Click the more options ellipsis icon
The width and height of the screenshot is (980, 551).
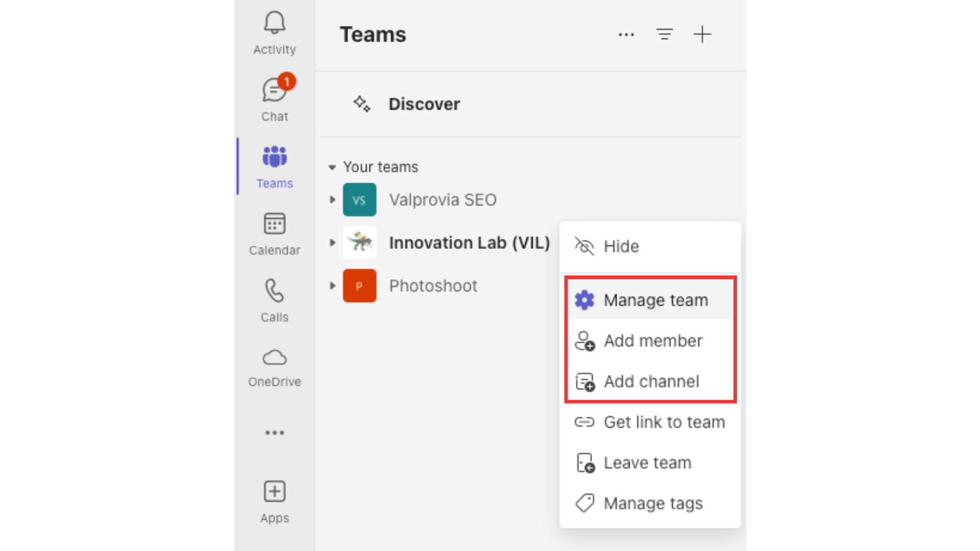click(x=626, y=34)
